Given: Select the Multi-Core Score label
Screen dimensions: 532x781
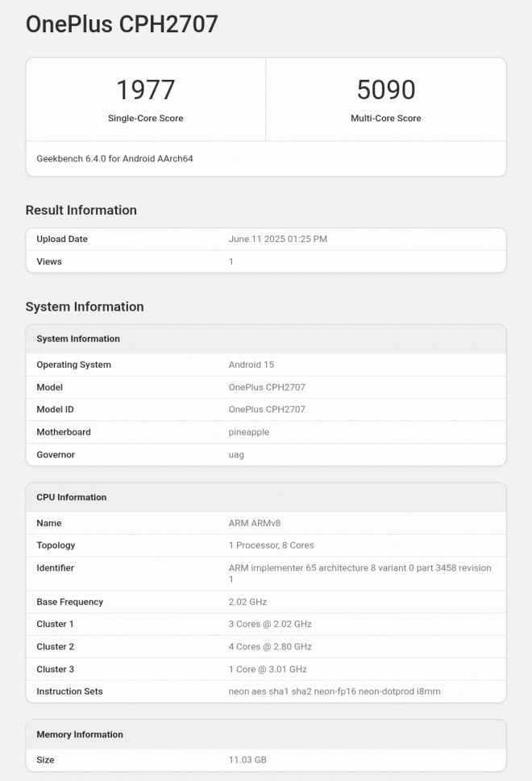Looking at the screenshot, I should (x=385, y=119).
